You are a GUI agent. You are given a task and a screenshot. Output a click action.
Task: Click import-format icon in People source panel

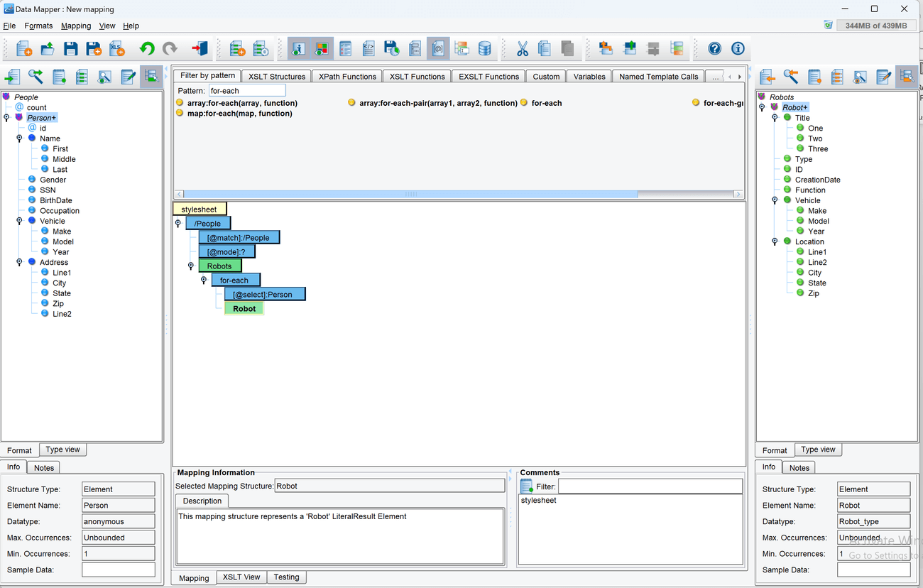[12, 77]
